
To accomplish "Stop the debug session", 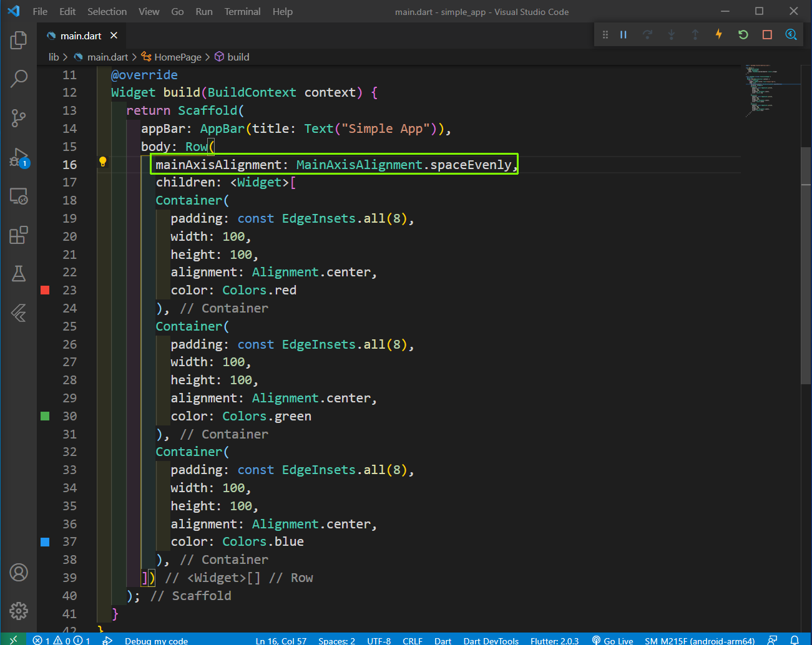I will pos(767,35).
